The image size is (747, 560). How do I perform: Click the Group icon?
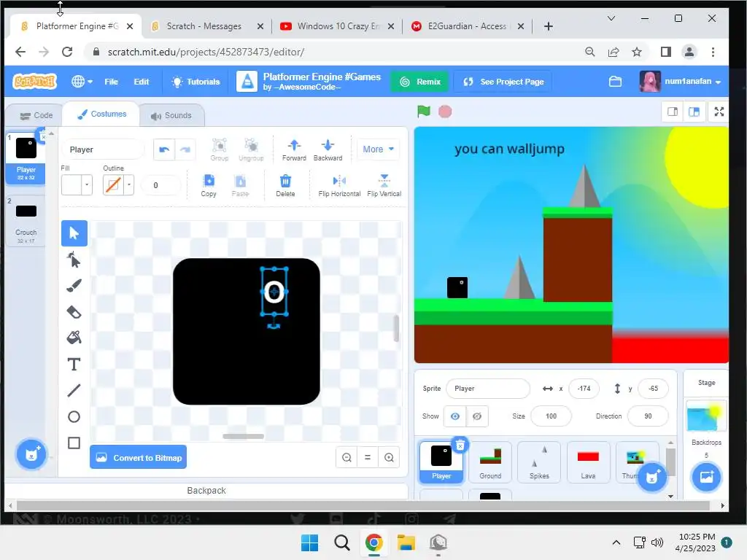pyautogui.click(x=219, y=149)
